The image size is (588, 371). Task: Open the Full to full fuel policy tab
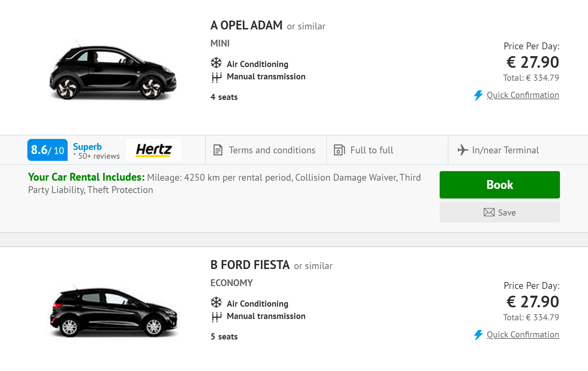[387, 150]
